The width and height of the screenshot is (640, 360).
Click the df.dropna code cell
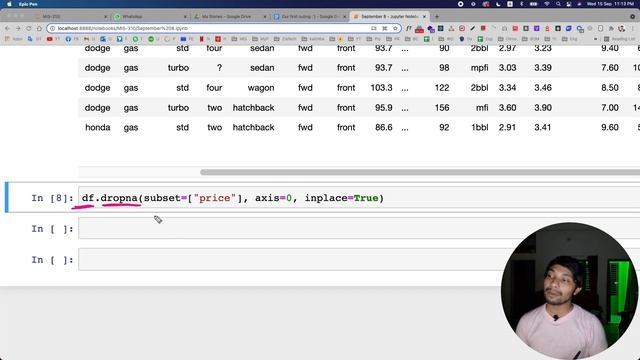pos(359,198)
